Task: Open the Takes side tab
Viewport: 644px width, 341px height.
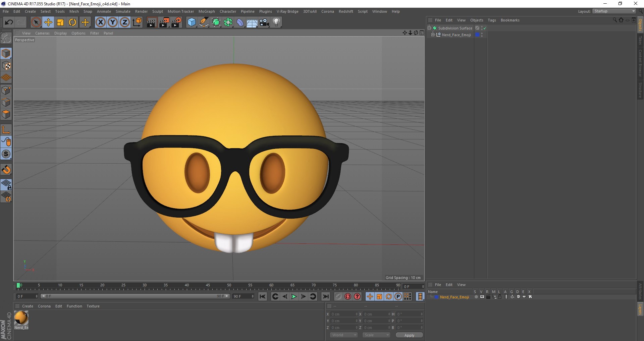Action: click(x=640, y=41)
